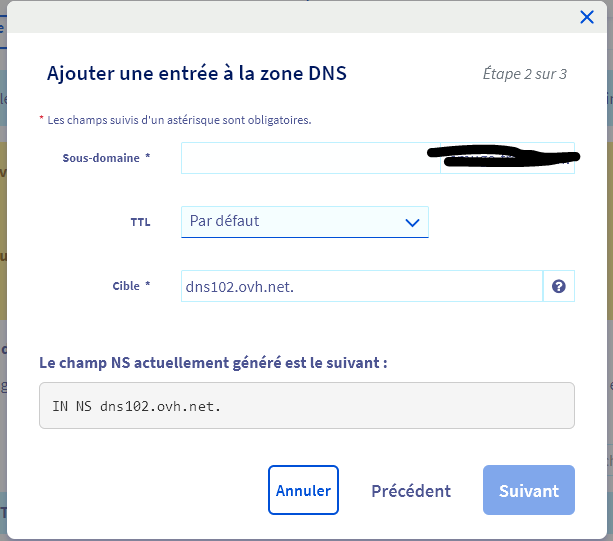Click the Annuler button

303,490
